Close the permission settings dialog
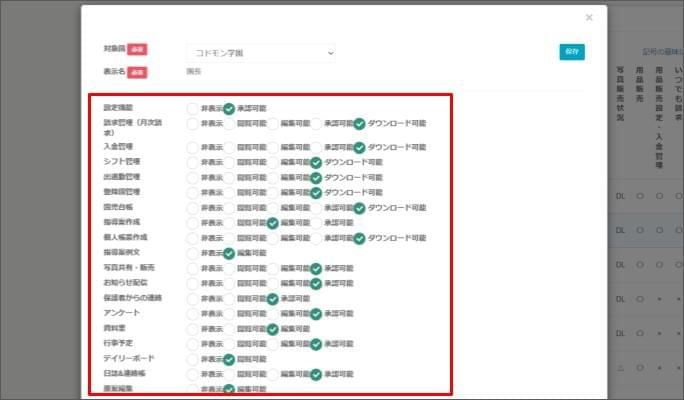This screenshot has width=684, height=400. [x=589, y=17]
